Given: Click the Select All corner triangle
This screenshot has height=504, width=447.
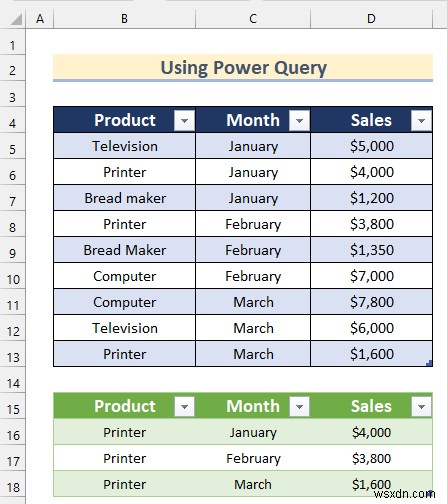Looking at the screenshot, I should (16, 19).
